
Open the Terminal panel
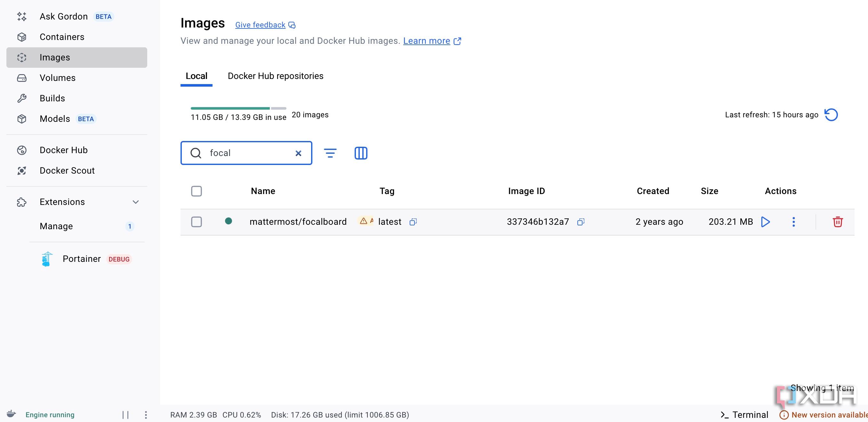tap(744, 415)
